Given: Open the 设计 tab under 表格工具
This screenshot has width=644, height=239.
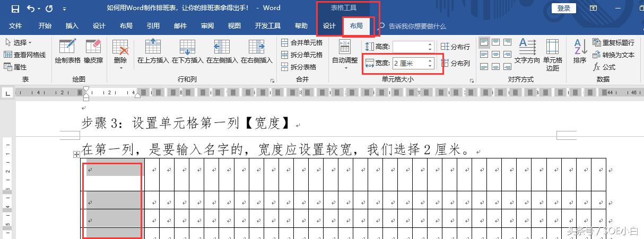Looking at the screenshot, I should coord(329,26).
